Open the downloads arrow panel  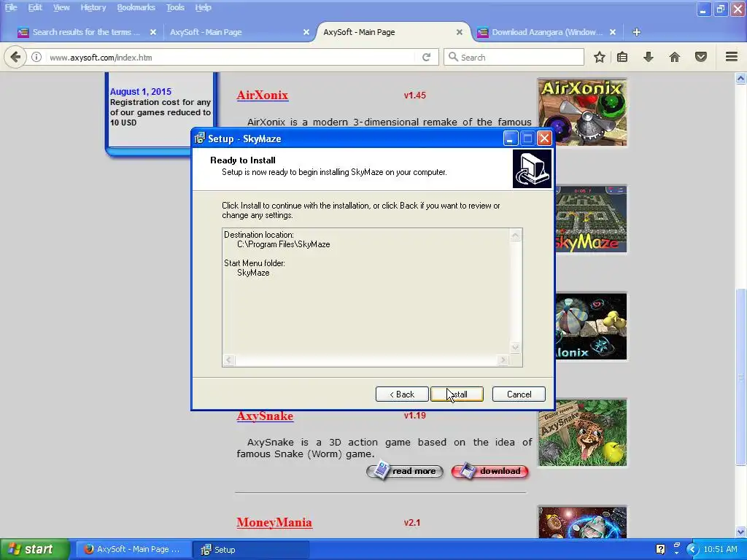pyautogui.click(x=648, y=57)
